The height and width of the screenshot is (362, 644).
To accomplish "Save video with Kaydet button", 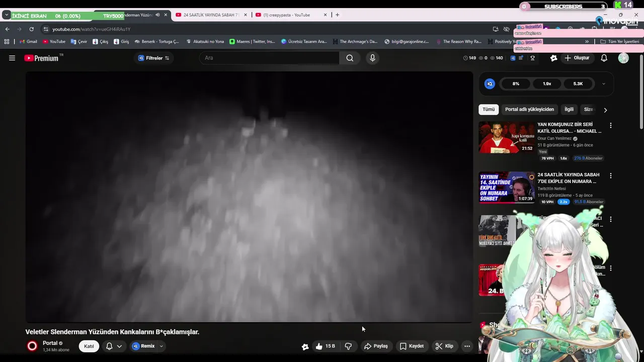I will (412, 346).
